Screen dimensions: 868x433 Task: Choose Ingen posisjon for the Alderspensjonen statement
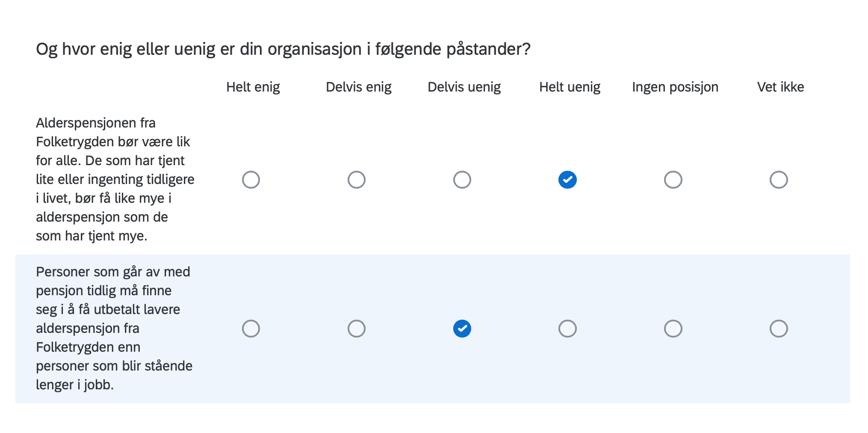click(673, 180)
